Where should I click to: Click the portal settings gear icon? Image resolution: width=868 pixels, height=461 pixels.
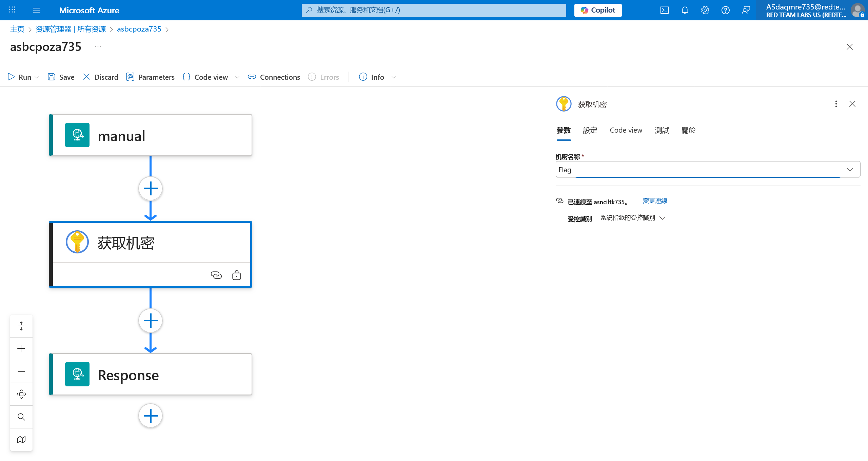coord(705,10)
